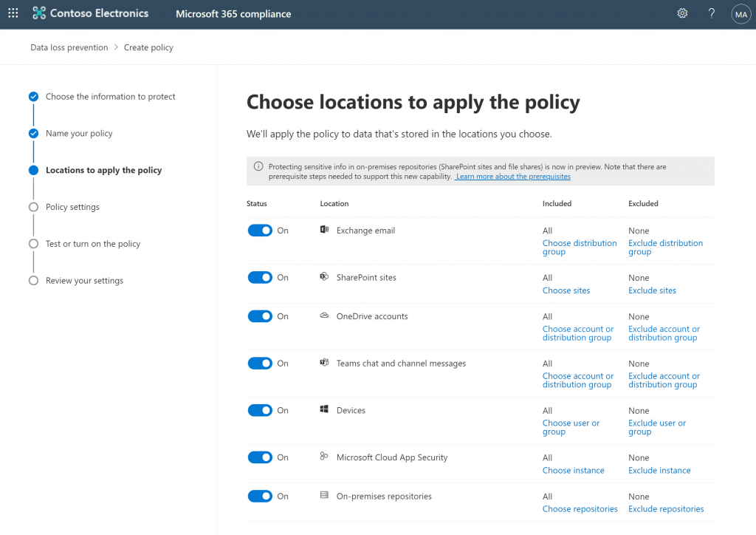Click the empty circle beside Policy settings
The height and width of the screenshot is (535, 756).
coord(33,207)
